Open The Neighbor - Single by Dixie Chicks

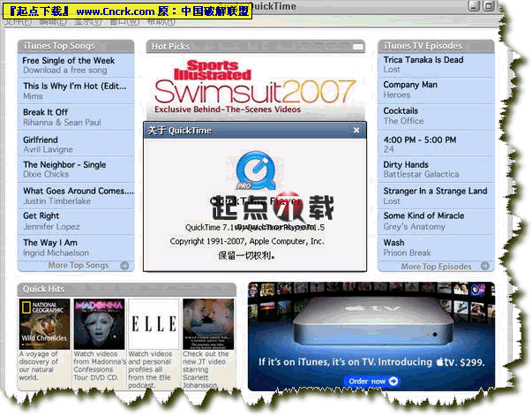point(76,169)
